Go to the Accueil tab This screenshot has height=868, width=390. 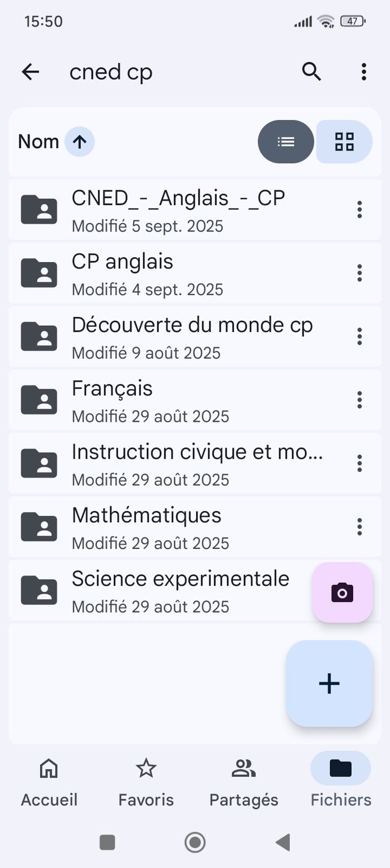point(49,781)
